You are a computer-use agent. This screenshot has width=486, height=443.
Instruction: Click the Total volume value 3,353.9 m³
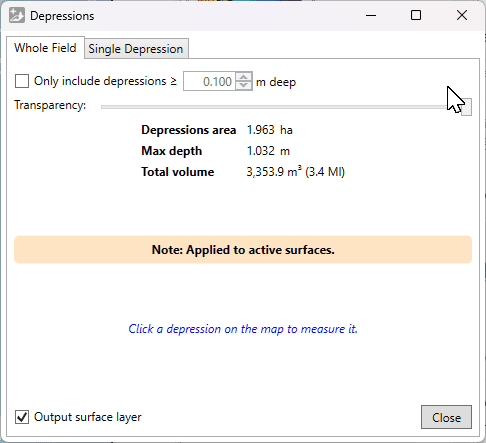tap(274, 172)
